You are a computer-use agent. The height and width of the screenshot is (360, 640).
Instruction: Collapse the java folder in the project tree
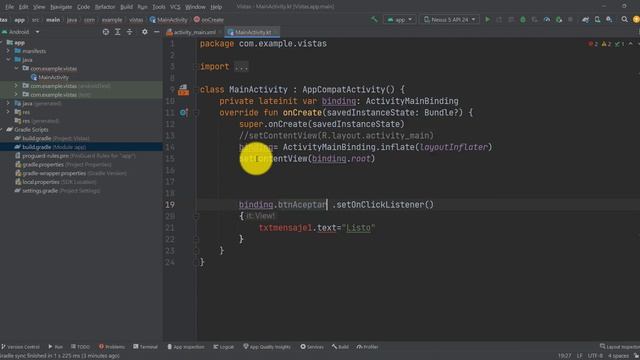[x=8, y=60]
